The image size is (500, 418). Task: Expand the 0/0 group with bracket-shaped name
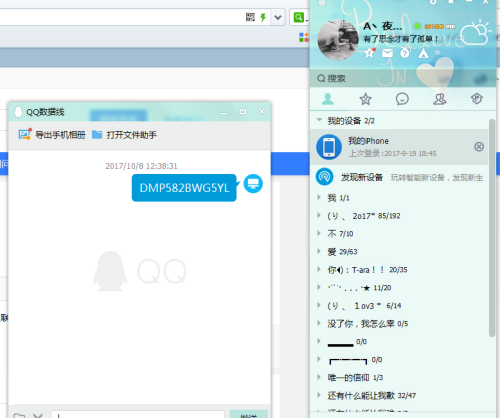pyautogui.click(x=319, y=359)
